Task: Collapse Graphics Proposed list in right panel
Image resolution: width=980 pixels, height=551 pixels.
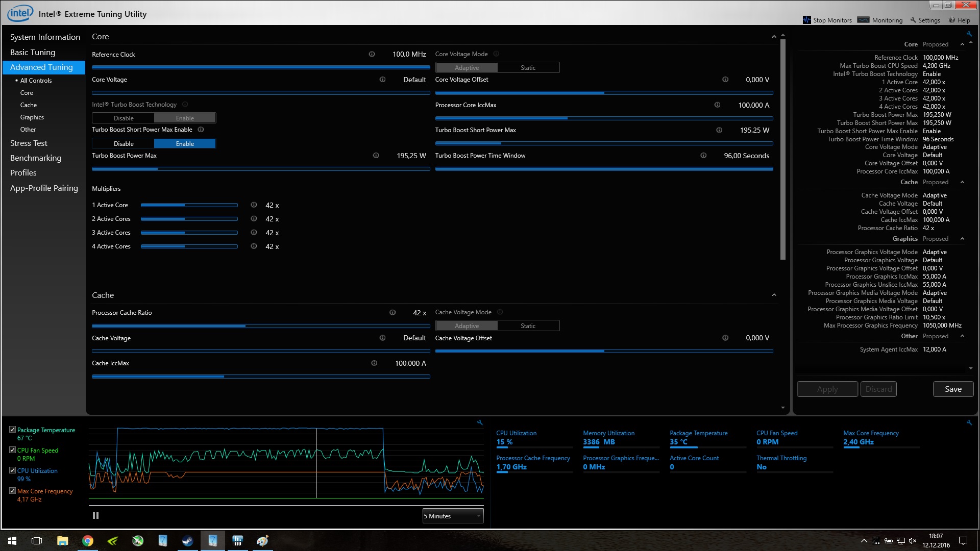Action: pyautogui.click(x=962, y=239)
